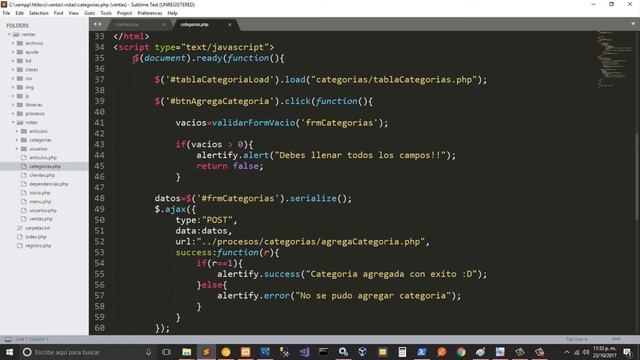Click the Tab Size setting in status bar
Screen dimensions: 640x360
tap(576, 339)
